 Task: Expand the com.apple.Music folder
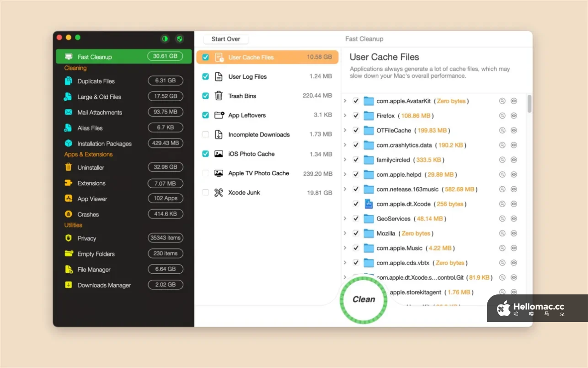coord(345,248)
